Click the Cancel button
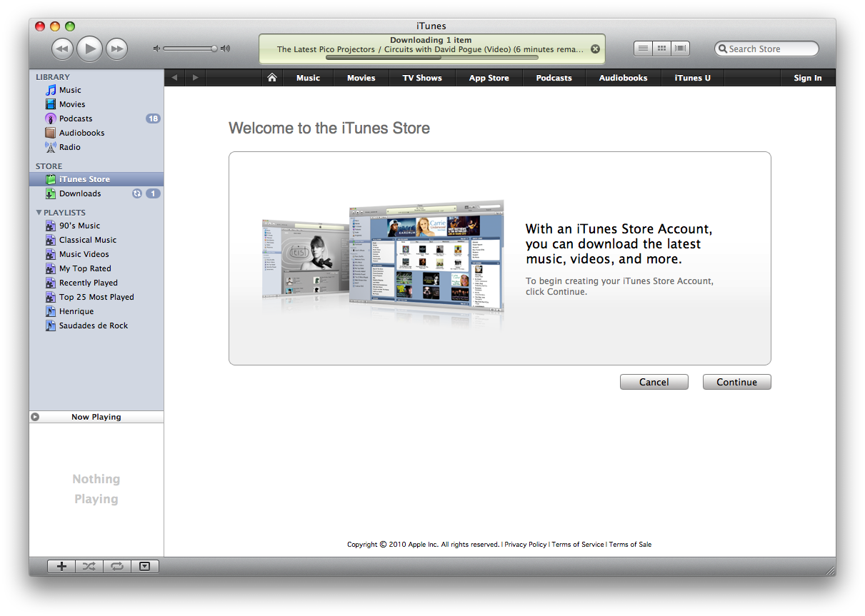This screenshot has height=616, width=865. (x=654, y=382)
